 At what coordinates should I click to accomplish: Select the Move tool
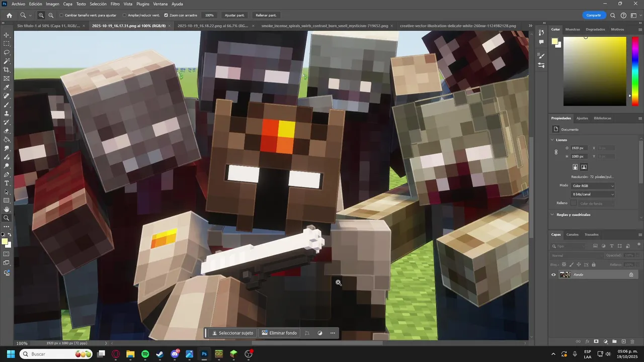pyautogui.click(x=7, y=35)
